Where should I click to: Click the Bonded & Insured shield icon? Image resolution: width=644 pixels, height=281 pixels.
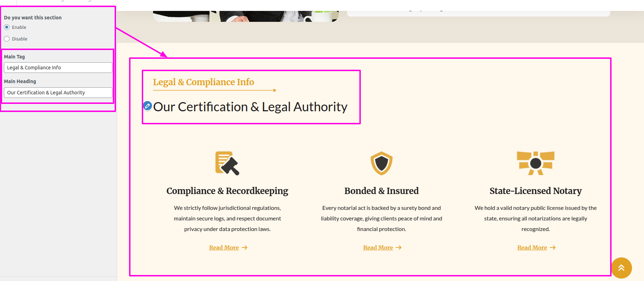(381, 163)
